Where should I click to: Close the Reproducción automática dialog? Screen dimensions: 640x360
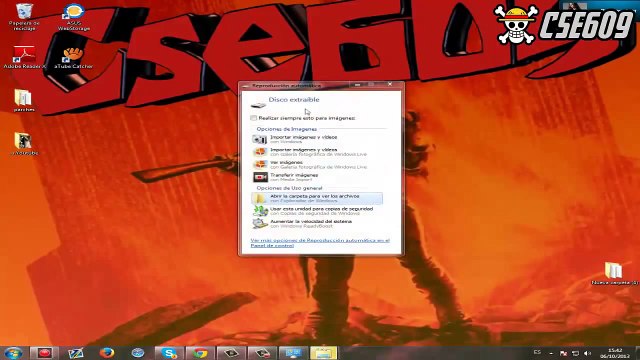coord(390,84)
